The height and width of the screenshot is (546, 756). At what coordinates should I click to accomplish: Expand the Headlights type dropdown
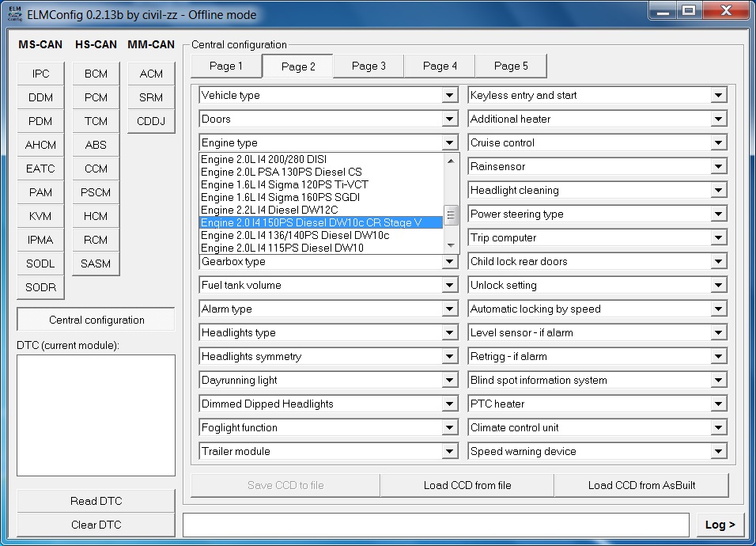click(x=450, y=333)
